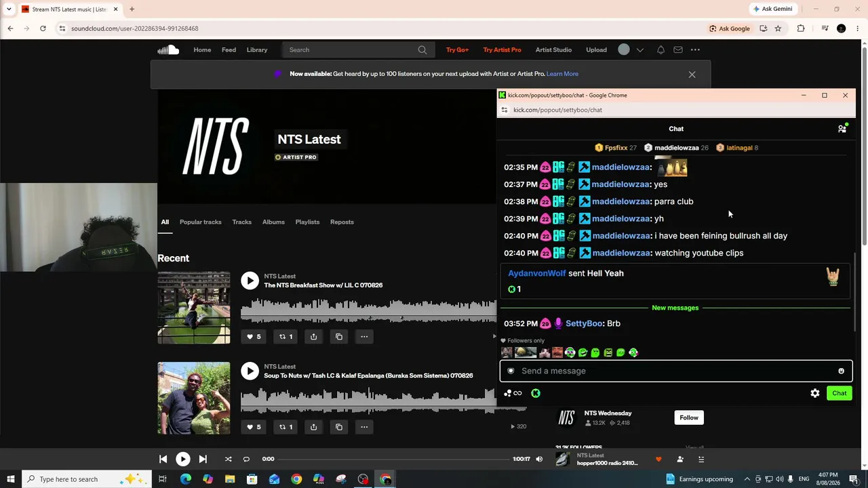Open Library in SoundCloud navigation
868x488 pixels.
click(x=257, y=49)
